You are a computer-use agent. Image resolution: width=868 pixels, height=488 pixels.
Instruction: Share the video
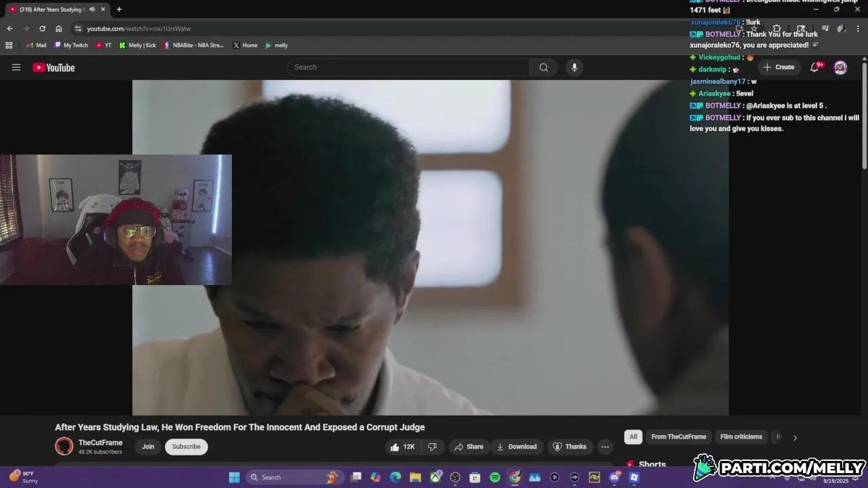click(x=469, y=447)
